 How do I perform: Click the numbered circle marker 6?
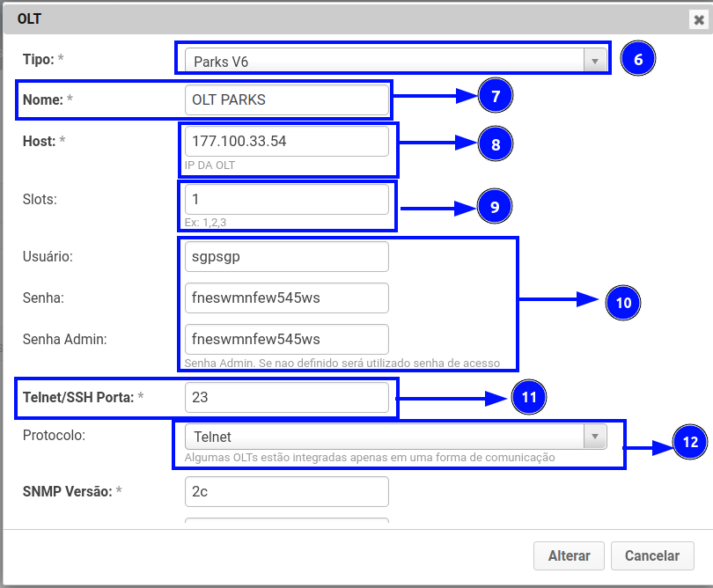tap(638, 60)
